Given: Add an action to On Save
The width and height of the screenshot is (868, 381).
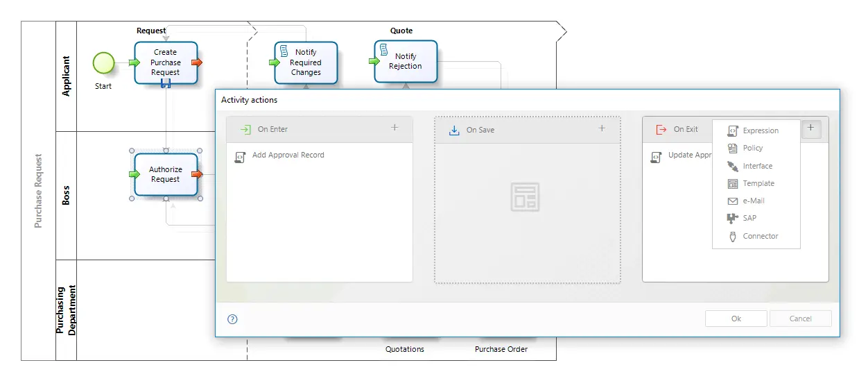Looking at the screenshot, I should 602,128.
